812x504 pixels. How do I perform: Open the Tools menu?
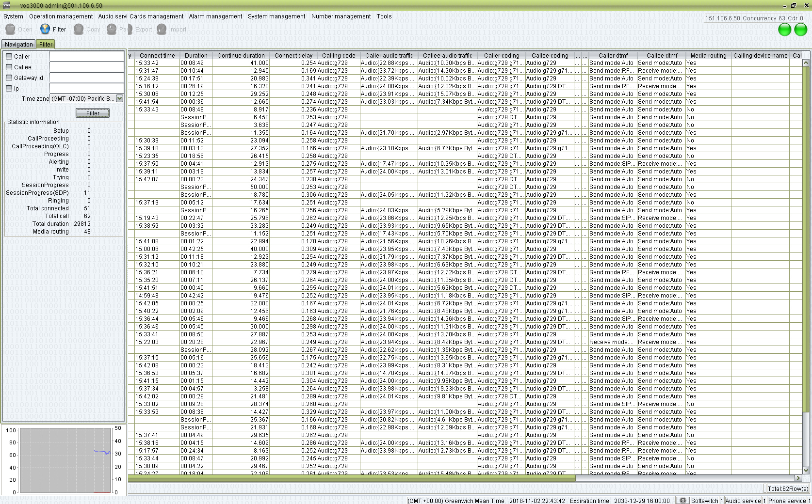click(384, 16)
